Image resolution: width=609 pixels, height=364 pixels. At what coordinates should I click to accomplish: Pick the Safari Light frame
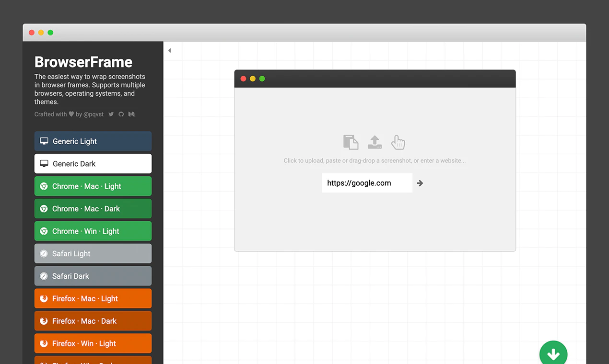pyautogui.click(x=93, y=254)
